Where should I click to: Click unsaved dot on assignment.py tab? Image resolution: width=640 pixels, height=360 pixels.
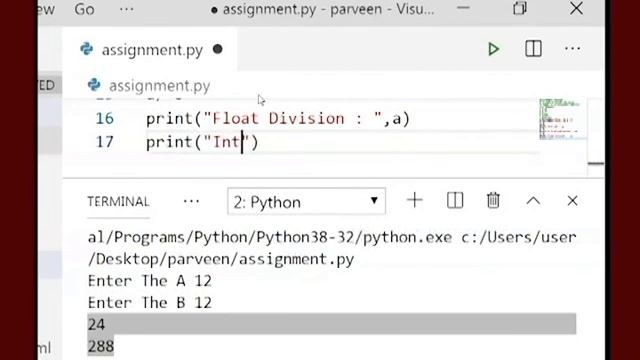pyautogui.click(x=218, y=49)
